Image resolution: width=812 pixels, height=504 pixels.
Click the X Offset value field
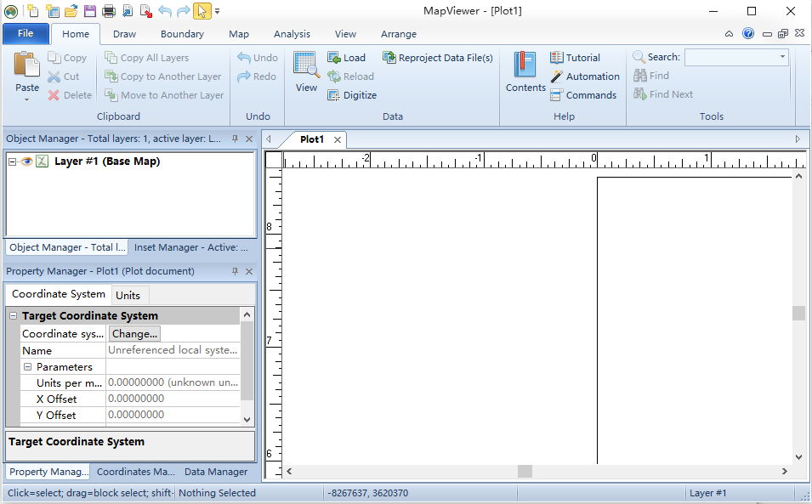point(173,399)
